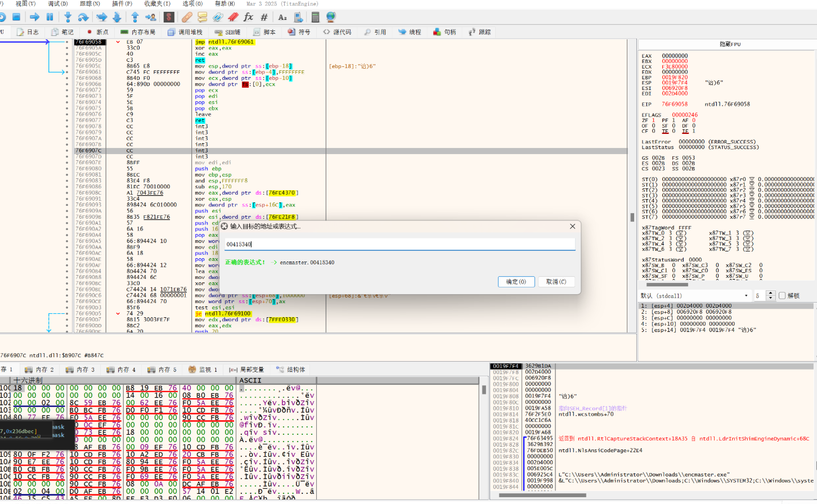
Task: Switch to the 内存 3 dump tab
Action: click(80, 370)
